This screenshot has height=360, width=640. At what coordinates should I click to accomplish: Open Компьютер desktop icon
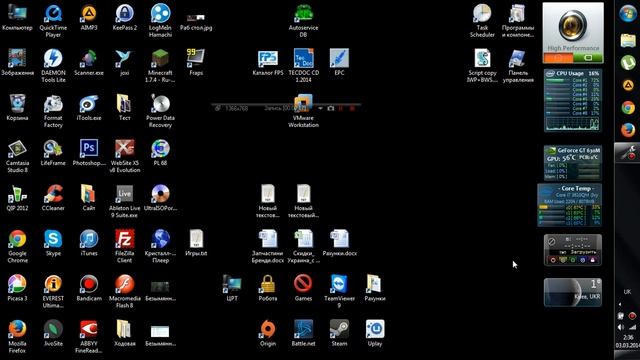17,17
